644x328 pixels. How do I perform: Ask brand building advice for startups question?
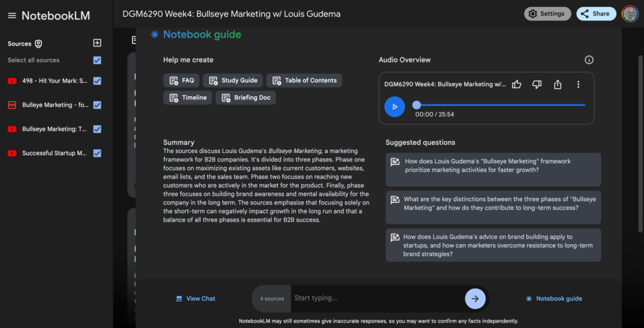coord(493,246)
